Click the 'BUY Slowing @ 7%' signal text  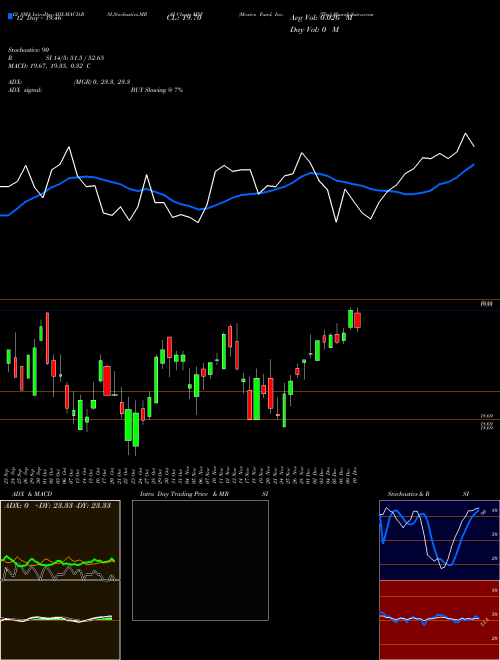pos(157,90)
